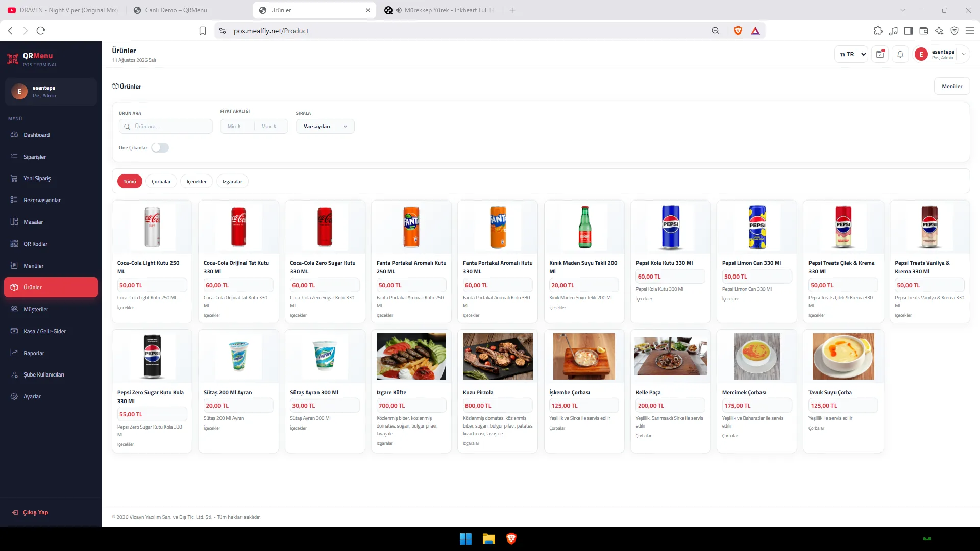The width and height of the screenshot is (980, 551).
Task: Open Raporlar reports page
Action: tap(51, 353)
